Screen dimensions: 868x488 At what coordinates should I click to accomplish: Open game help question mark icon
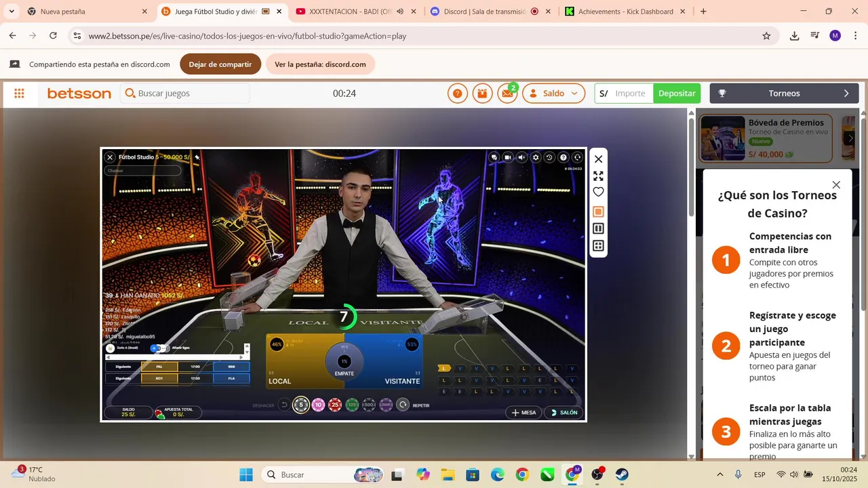click(564, 157)
